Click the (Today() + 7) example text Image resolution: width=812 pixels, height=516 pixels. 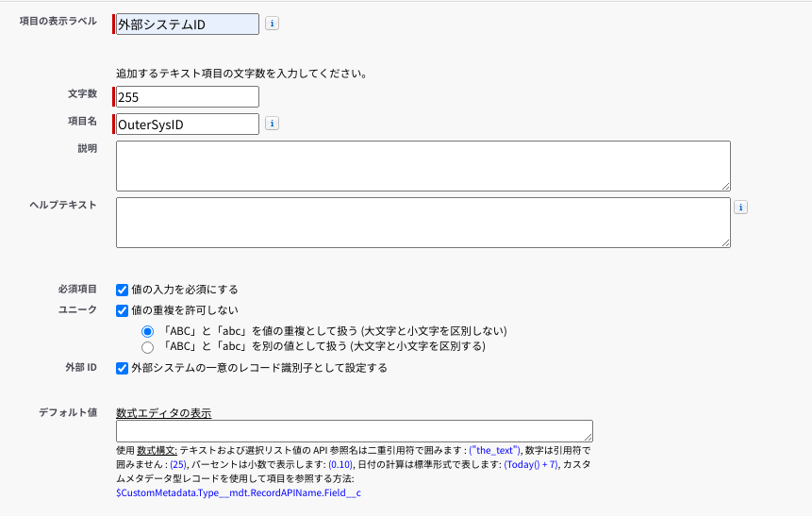531,464
